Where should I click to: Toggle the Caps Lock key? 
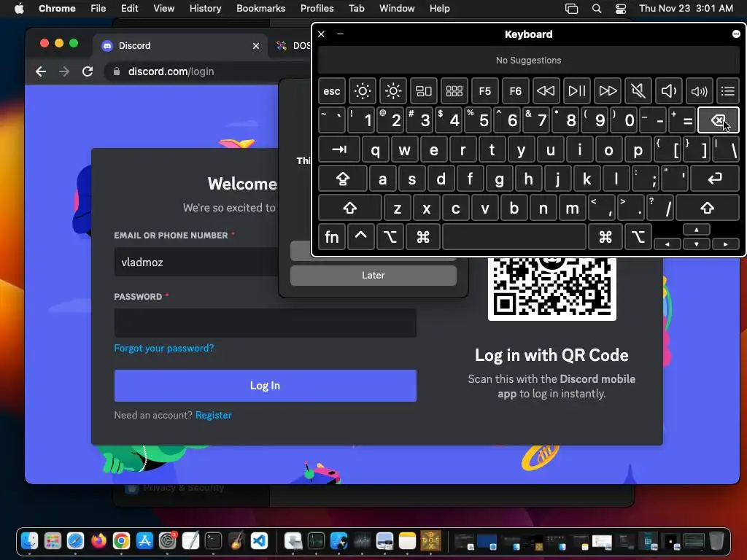343,179
